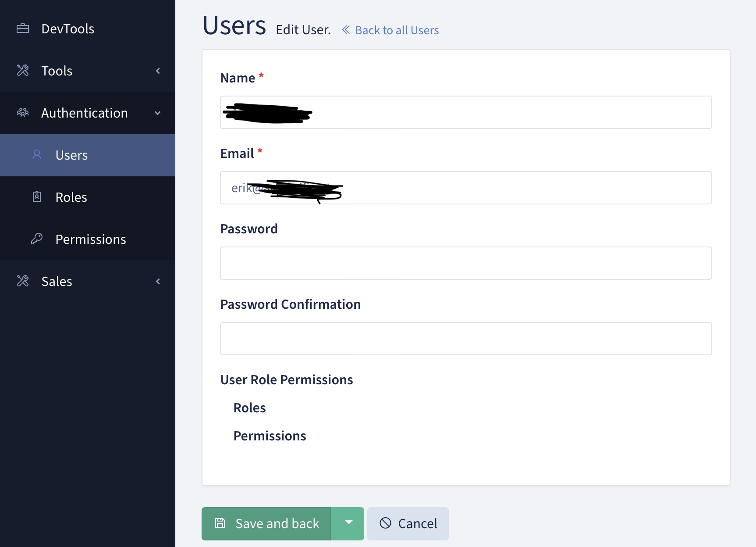Click inside the Password field
This screenshot has width=756, height=547.
(465, 263)
